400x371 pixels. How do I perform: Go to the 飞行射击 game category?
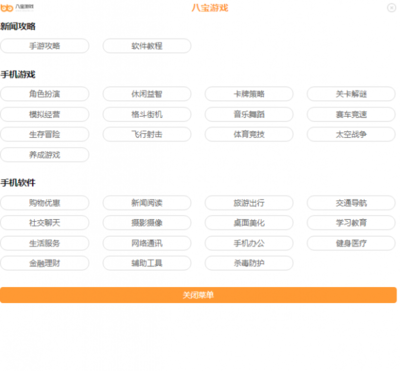point(147,134)
